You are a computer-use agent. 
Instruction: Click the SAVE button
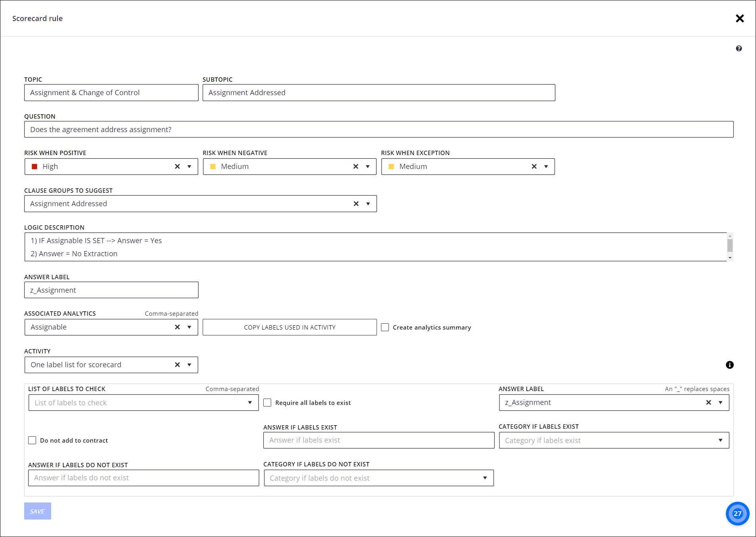point(37,511)
